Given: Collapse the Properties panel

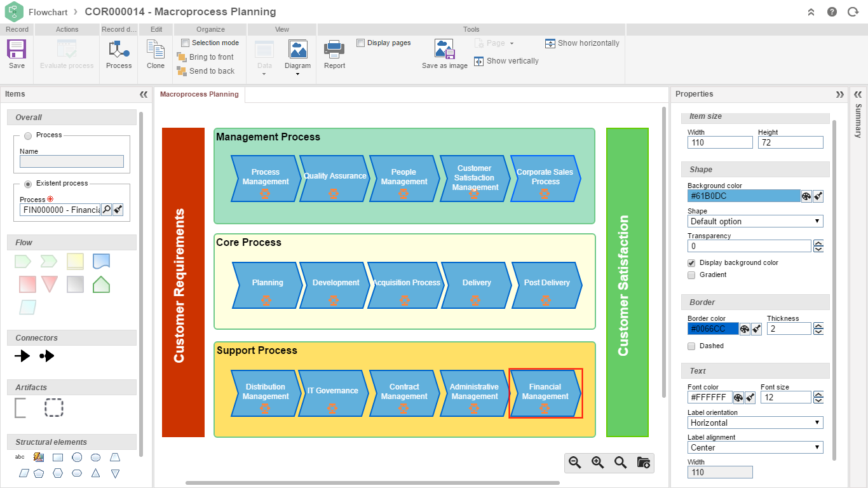Looking at the screenshot, I should click(839, 94).
